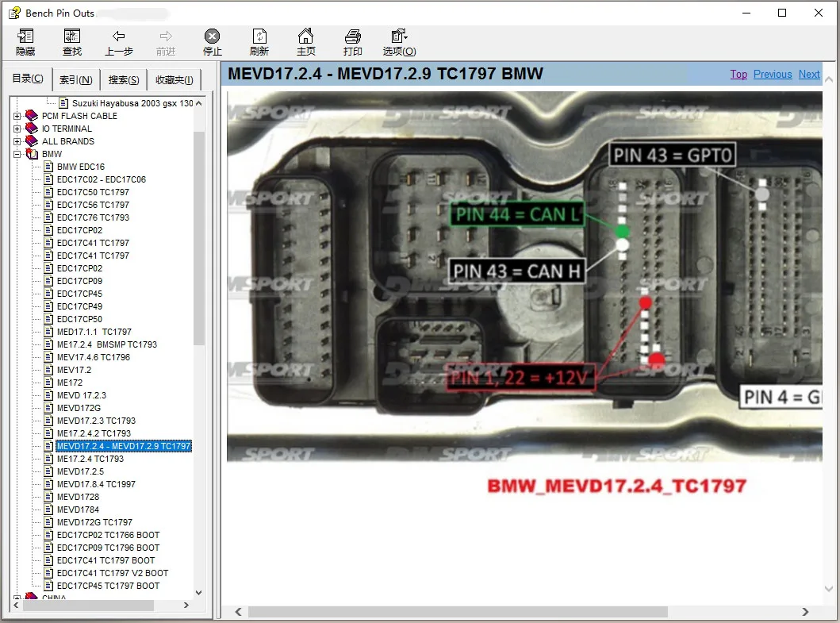Click the page icon next to ME172
840x623 pixels.
(x=48, y=383)
